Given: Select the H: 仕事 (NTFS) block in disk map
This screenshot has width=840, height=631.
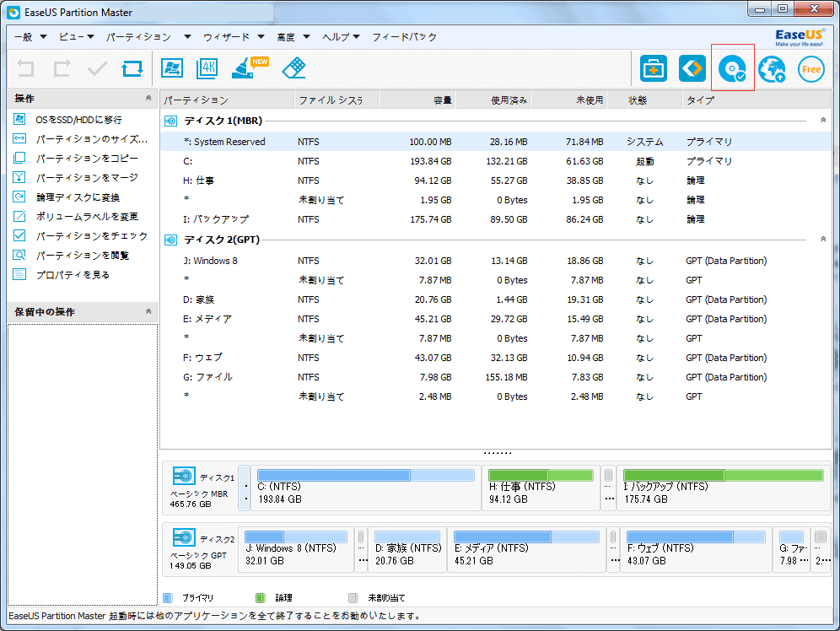Looking at the screenshot, I should coord(541,488).
